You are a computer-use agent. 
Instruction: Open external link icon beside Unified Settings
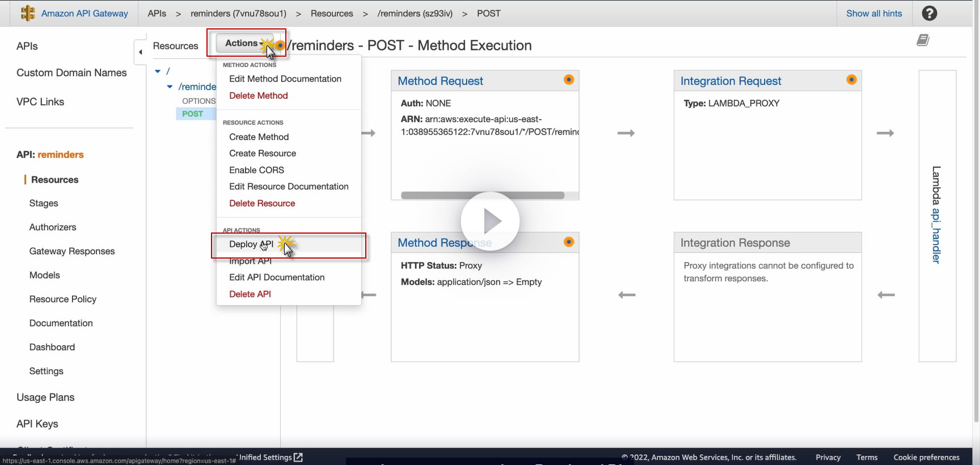[x=298, y=457]
